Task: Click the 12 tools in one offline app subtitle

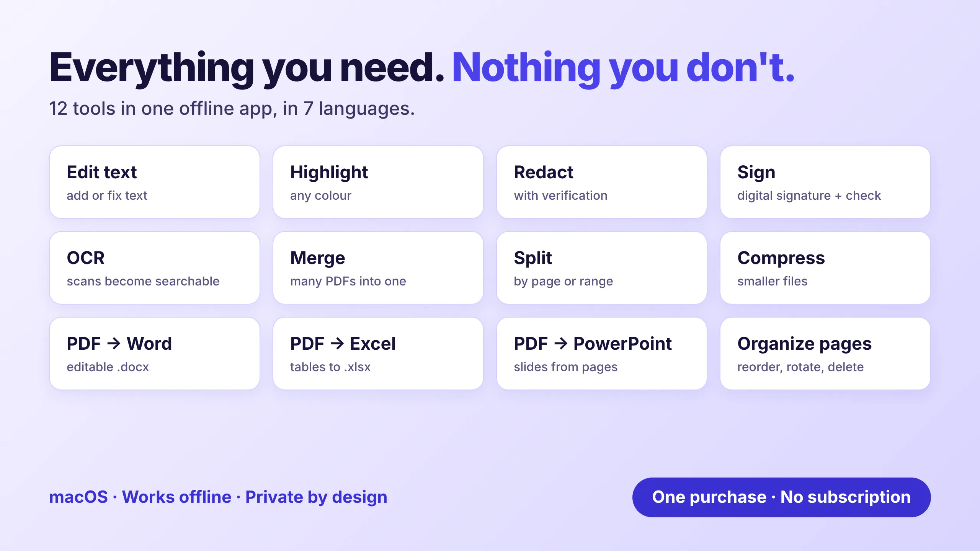Action: point(232,109)
